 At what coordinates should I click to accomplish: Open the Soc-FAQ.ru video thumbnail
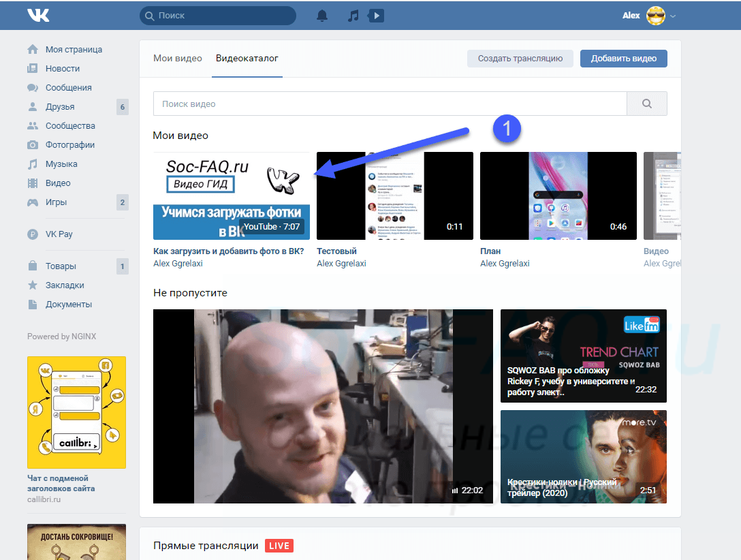232,196
